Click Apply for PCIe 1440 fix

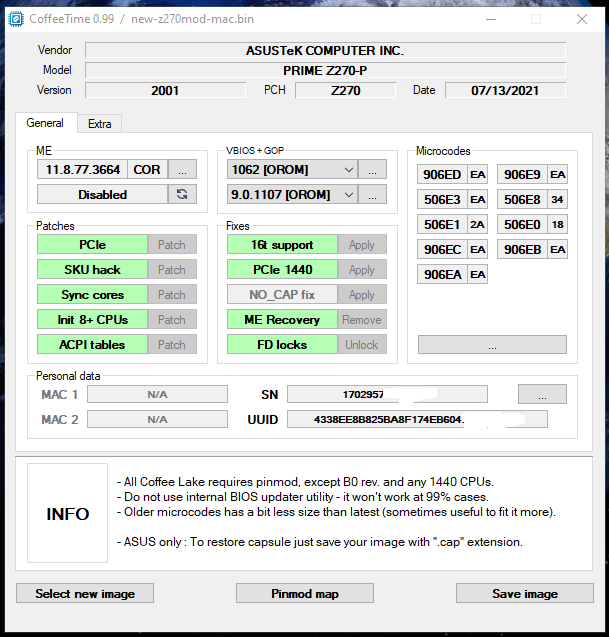pos(362,269)
